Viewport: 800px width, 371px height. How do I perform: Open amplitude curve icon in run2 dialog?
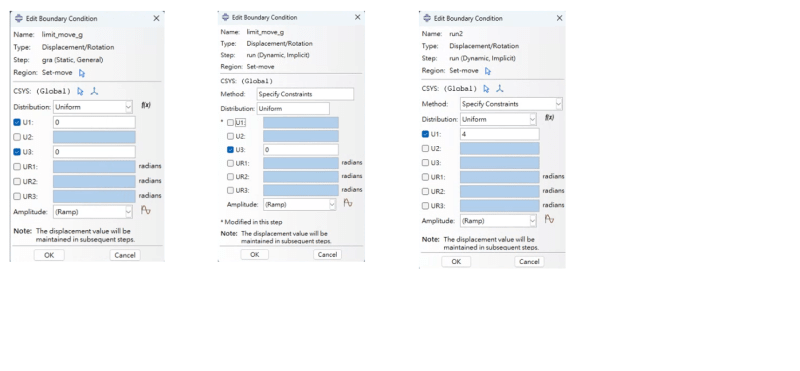pos(549,219)
